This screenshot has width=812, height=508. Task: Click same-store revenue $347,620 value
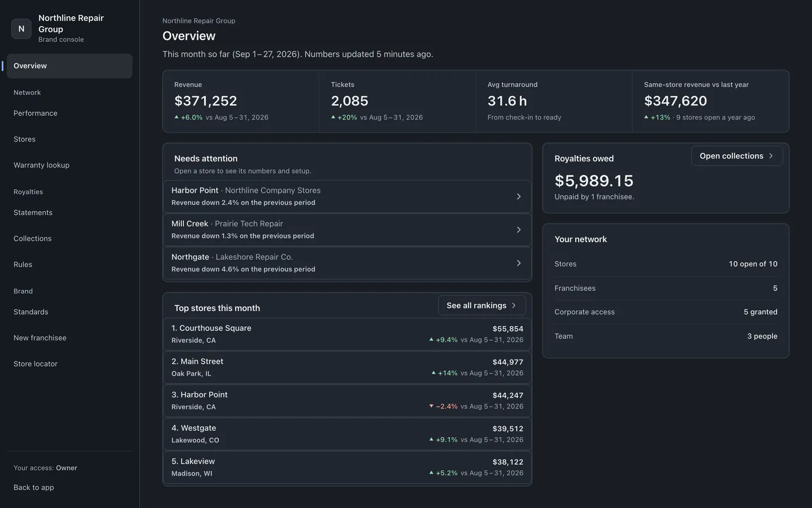pos(676,101)
